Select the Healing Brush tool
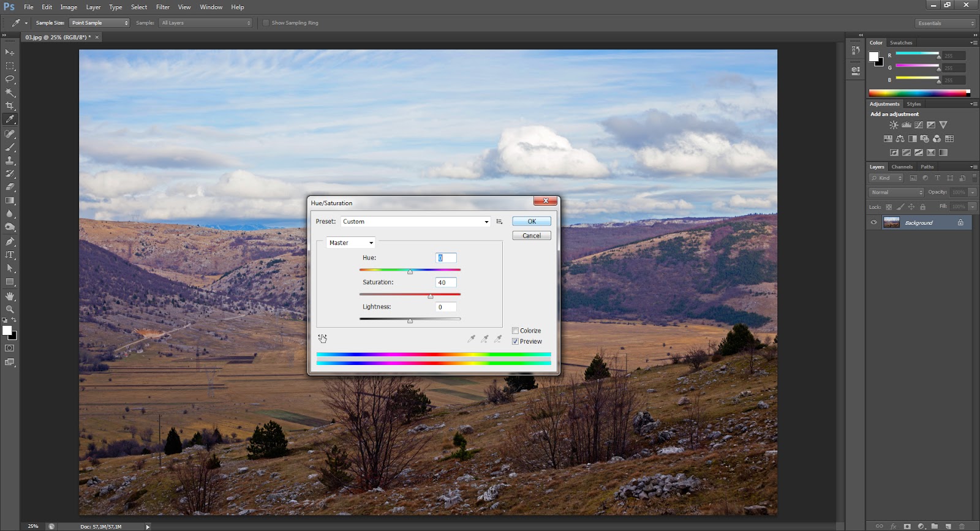Viewport: 980px width, 531px height. point(10,134)
